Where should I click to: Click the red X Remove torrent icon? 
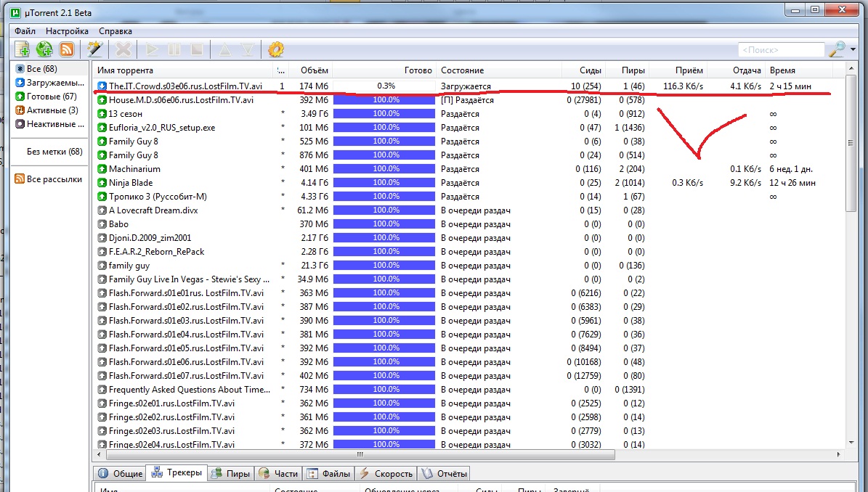(x=123, y=50)
